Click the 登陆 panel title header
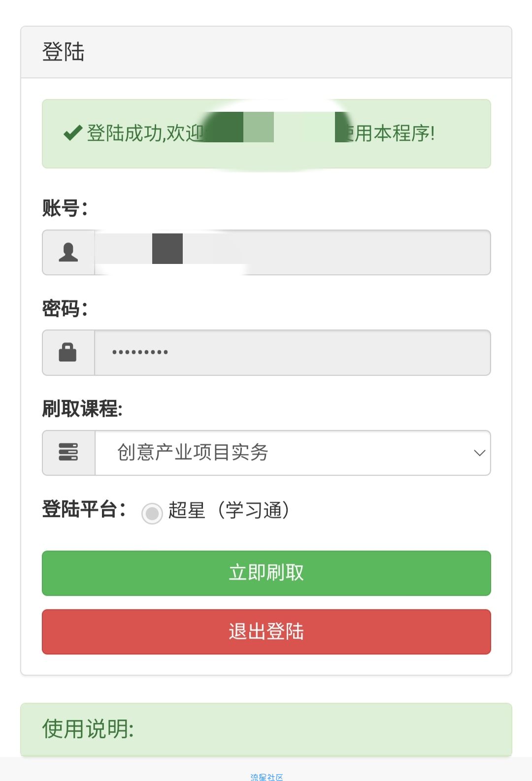 (64, 52)
